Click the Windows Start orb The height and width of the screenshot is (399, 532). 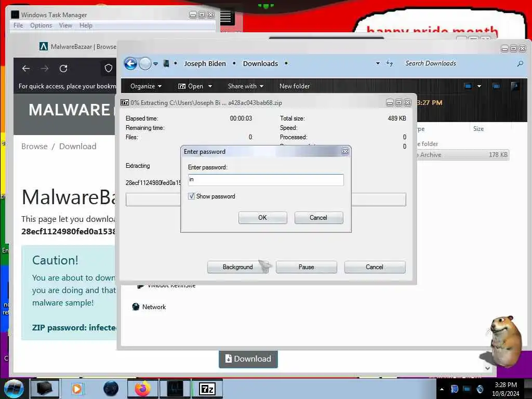pos(14,389)
